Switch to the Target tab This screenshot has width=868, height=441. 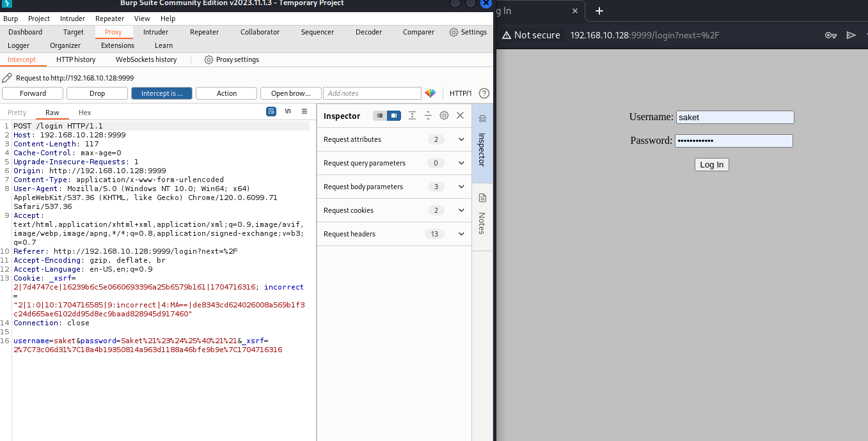(74, 32)
